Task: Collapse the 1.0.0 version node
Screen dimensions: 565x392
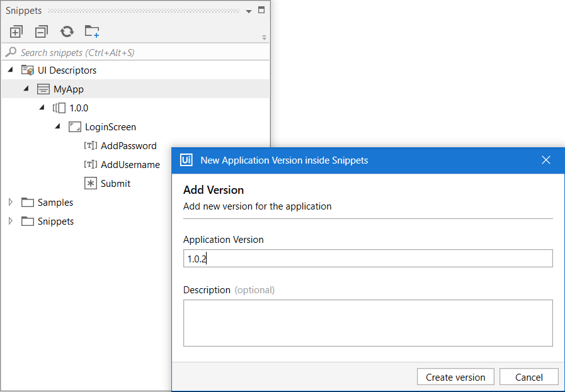Action: point(42,108)
